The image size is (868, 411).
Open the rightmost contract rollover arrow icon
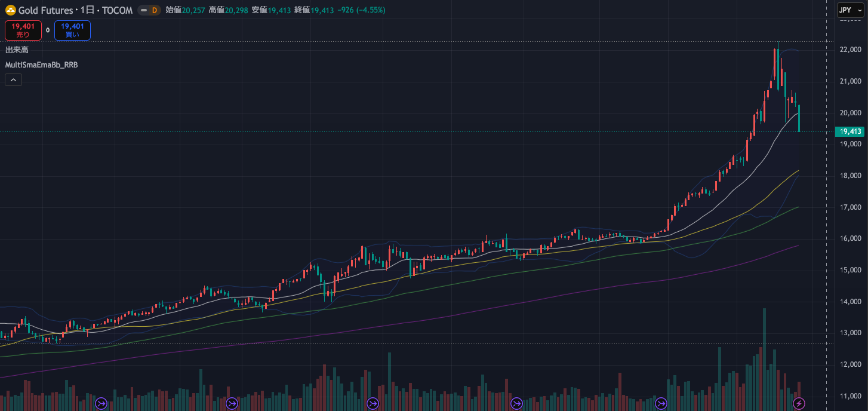pyautogui.click(x=661, y=404)
